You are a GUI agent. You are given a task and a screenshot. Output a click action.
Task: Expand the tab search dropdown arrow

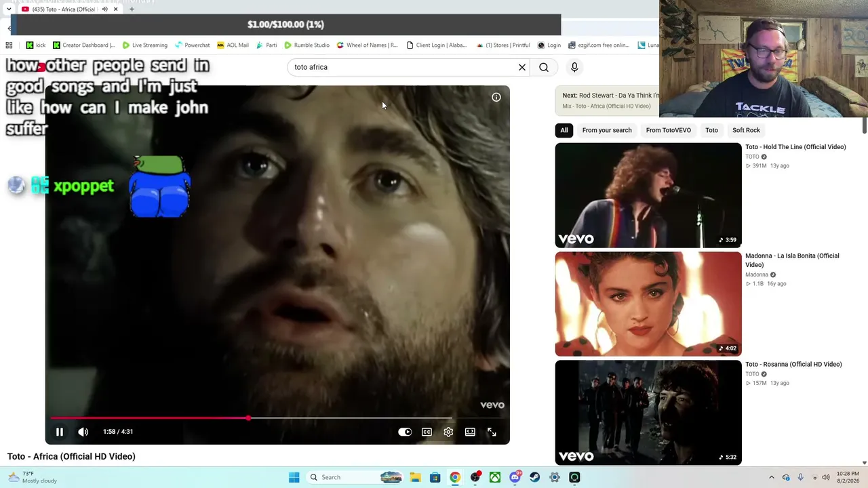(x=8, y=9)
